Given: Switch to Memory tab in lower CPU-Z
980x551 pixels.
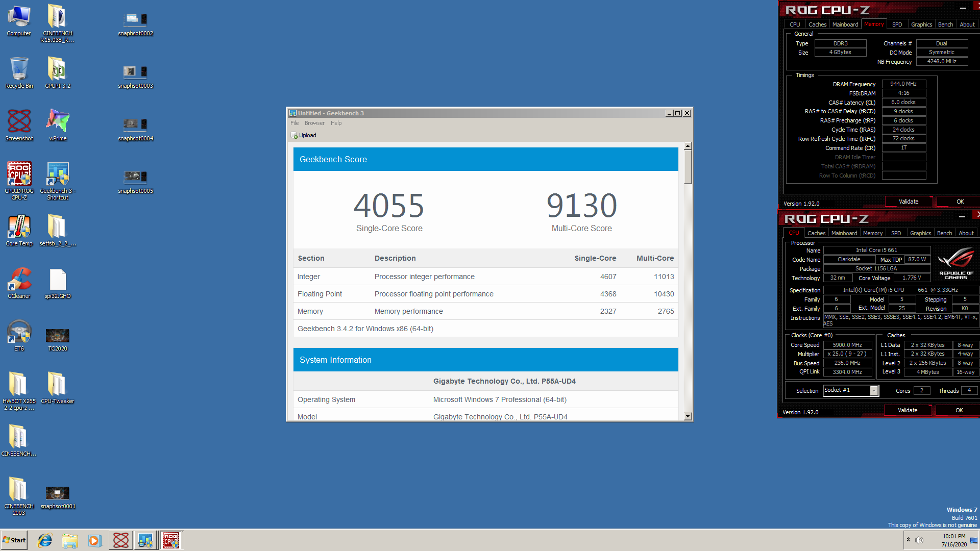Looking at the screenshot, I should (873, 233).
